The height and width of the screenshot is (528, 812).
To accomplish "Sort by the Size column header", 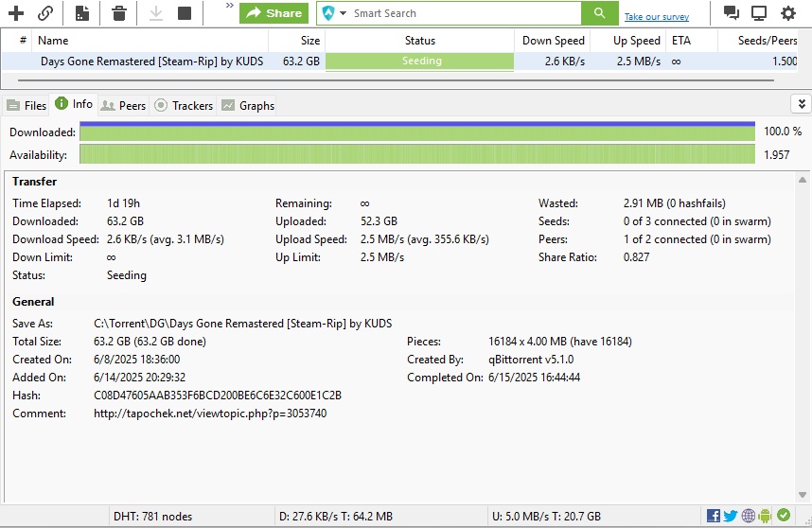I will point(297,41).
